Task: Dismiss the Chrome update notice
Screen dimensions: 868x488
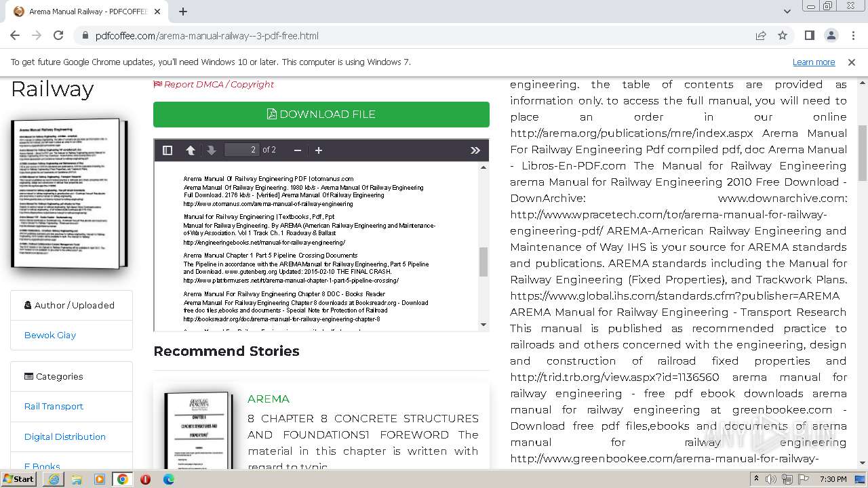Action: 852,62
